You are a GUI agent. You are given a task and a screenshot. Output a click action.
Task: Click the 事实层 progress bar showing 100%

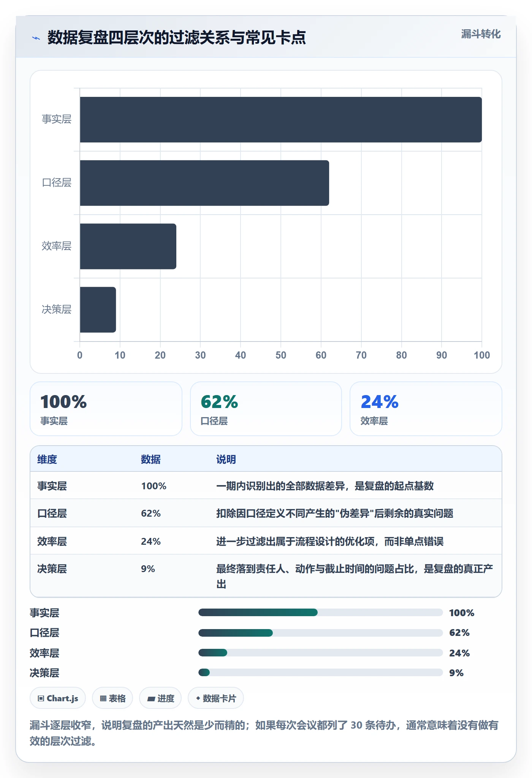tap(321, 612)
